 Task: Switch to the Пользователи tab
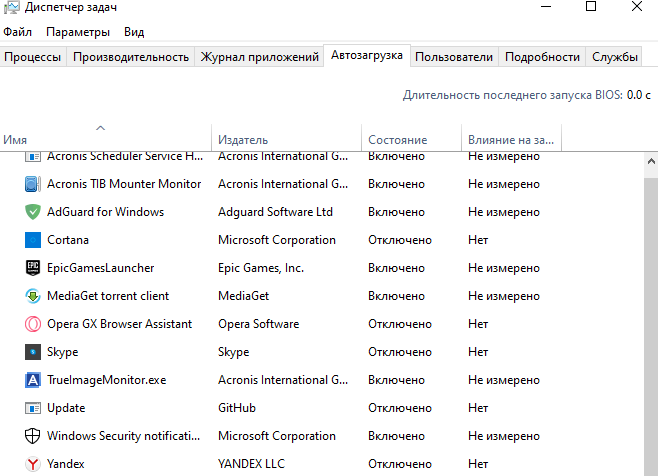454,57
